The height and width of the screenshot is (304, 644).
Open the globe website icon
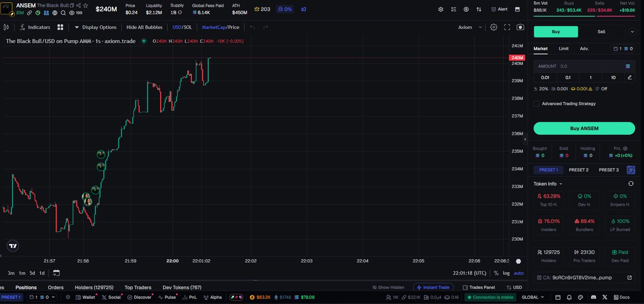click(55, 12)
